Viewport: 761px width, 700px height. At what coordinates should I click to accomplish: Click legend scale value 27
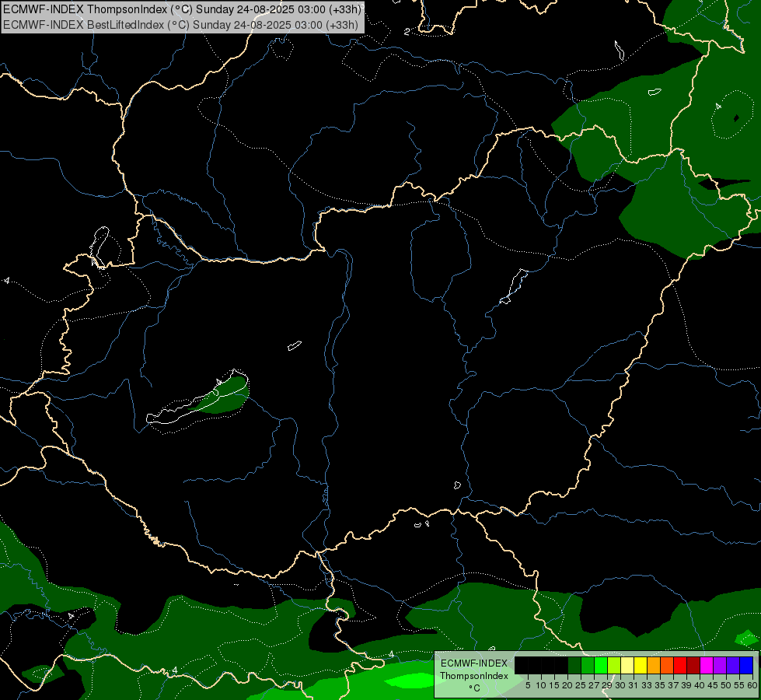click(x=594, y=685)
